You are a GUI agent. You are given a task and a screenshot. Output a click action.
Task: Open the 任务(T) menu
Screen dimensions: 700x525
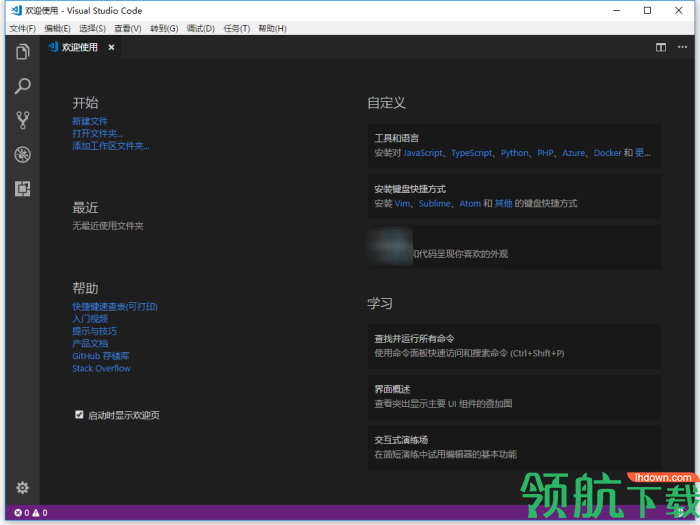point(237,29)
